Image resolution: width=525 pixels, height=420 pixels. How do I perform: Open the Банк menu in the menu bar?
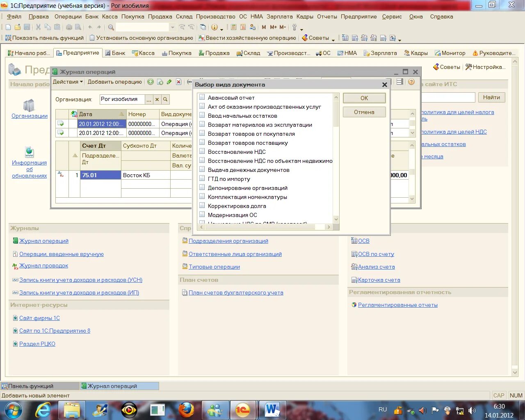[x=92, y=16]
